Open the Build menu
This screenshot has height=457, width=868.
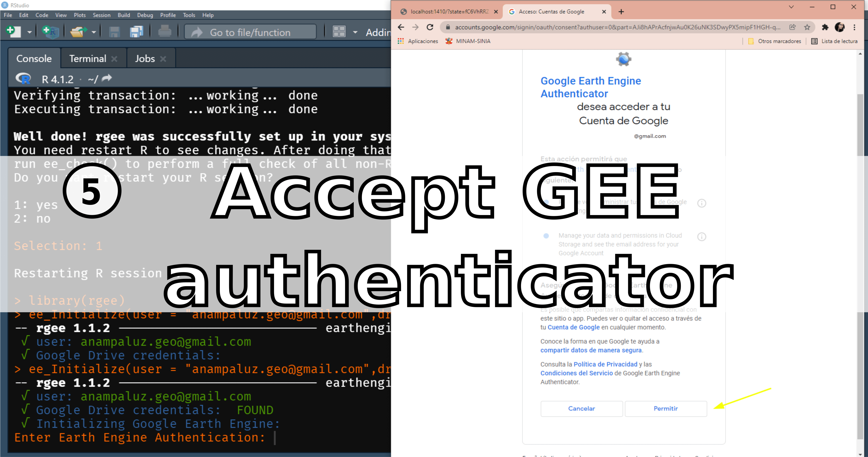tap(124, 15)
